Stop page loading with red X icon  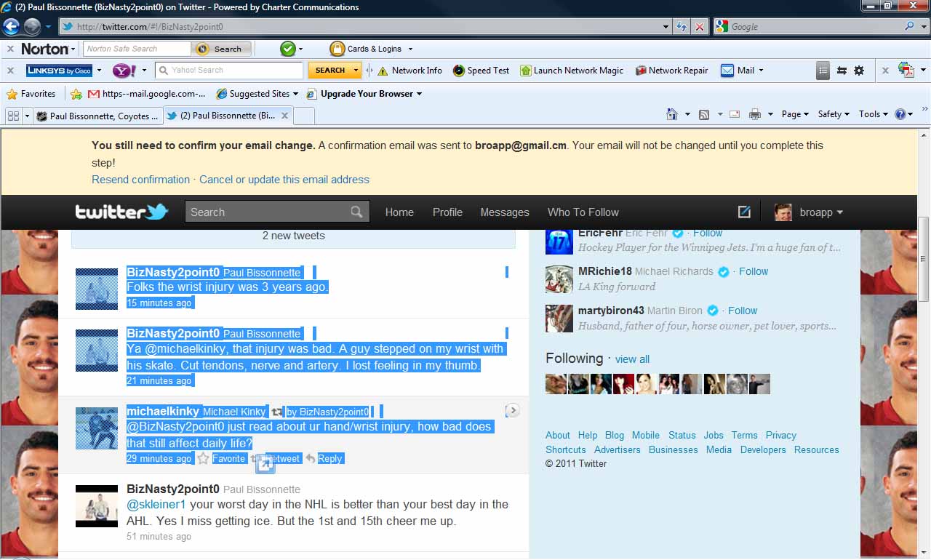coord(699,26)
